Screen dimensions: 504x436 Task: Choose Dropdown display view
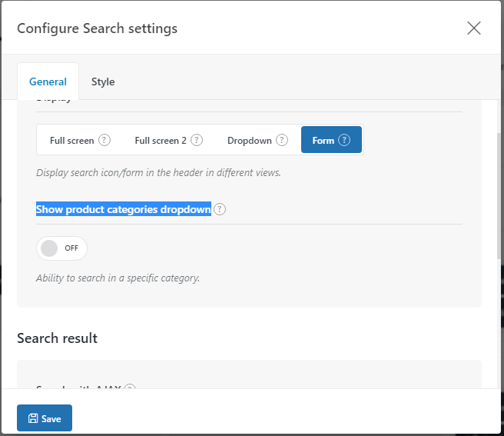pyautogui.click(x=257, y=140)
